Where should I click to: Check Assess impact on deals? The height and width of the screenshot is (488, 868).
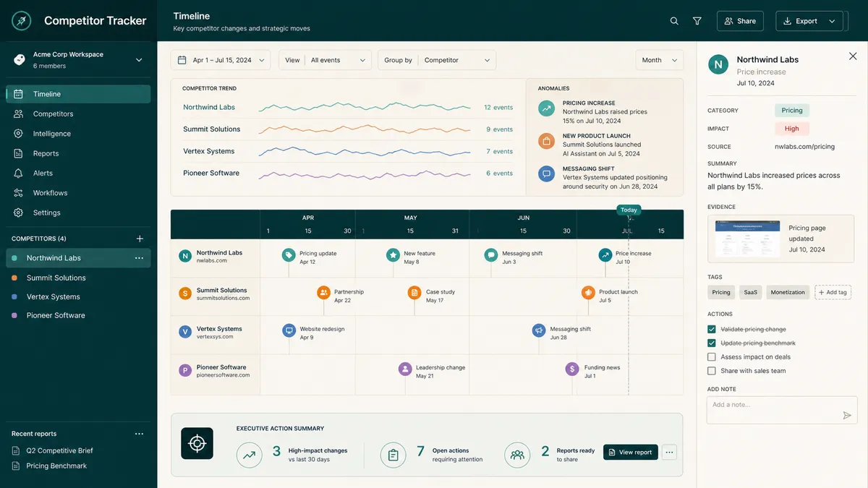click(712, 357)
